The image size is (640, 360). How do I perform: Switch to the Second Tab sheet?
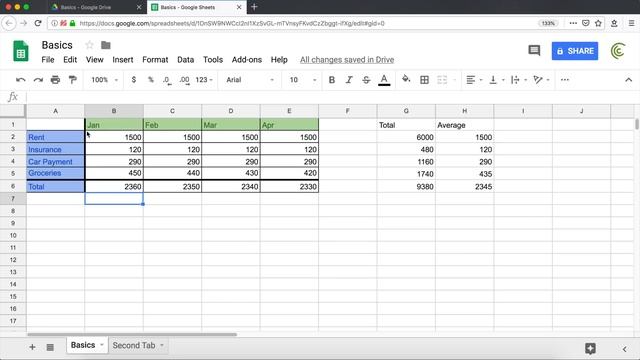point(133,345)
